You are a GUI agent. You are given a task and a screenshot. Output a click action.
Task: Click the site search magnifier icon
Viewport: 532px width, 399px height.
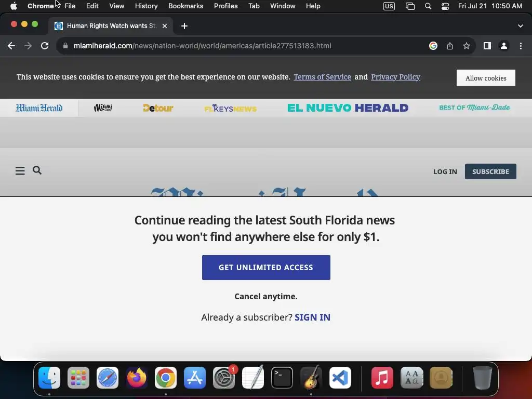(x=37, y=170)
